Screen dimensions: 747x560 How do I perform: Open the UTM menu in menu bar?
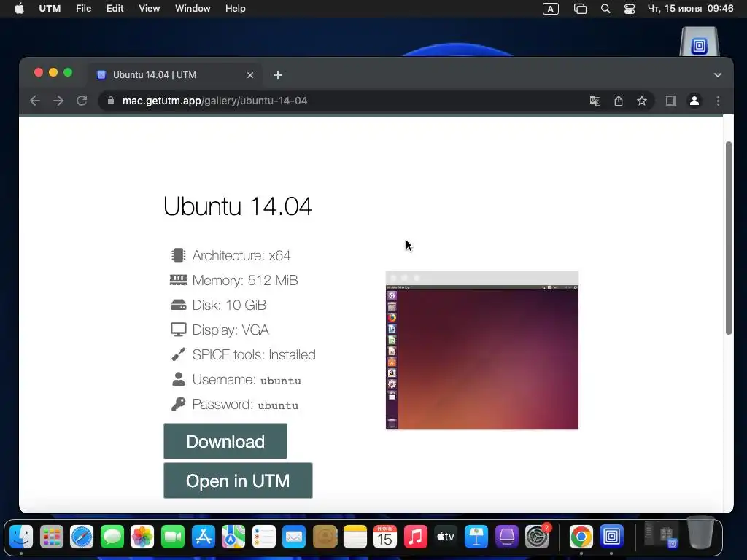[x=50, y=9]
